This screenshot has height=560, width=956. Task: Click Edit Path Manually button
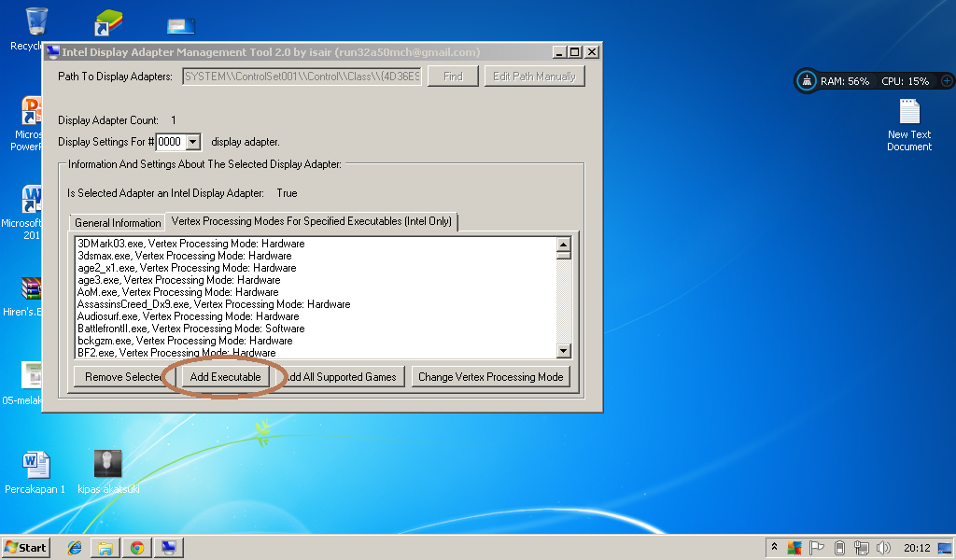[534, 77]
